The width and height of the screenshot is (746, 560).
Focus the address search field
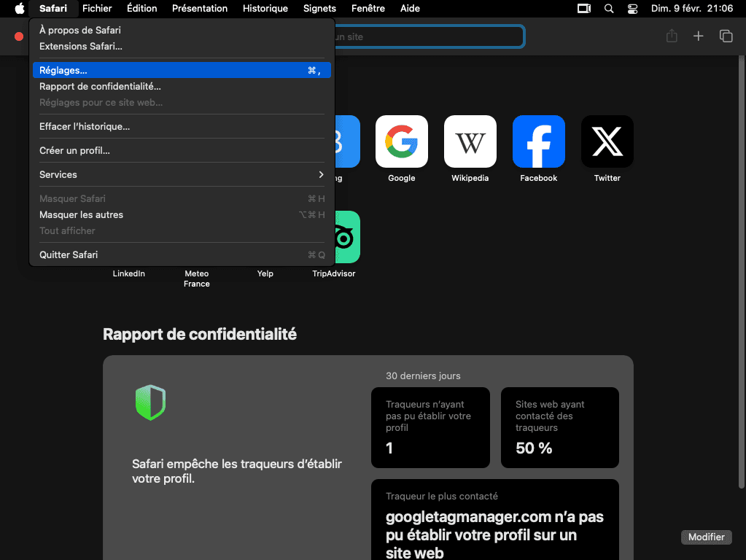point(429,36)
